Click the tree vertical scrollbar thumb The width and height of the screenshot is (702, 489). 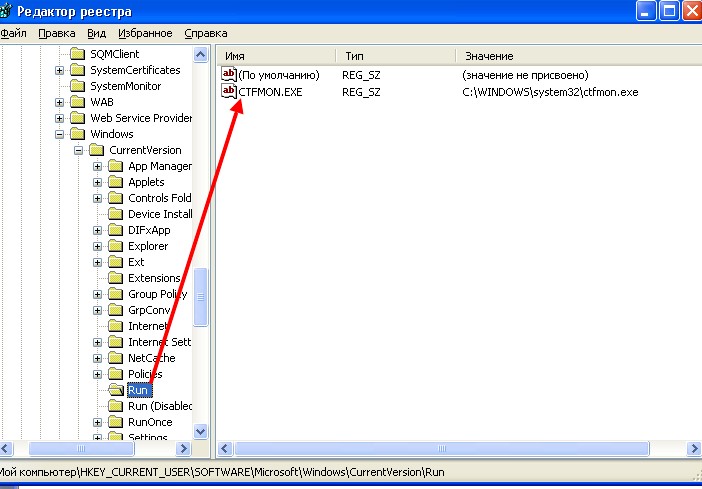[200, 297]
